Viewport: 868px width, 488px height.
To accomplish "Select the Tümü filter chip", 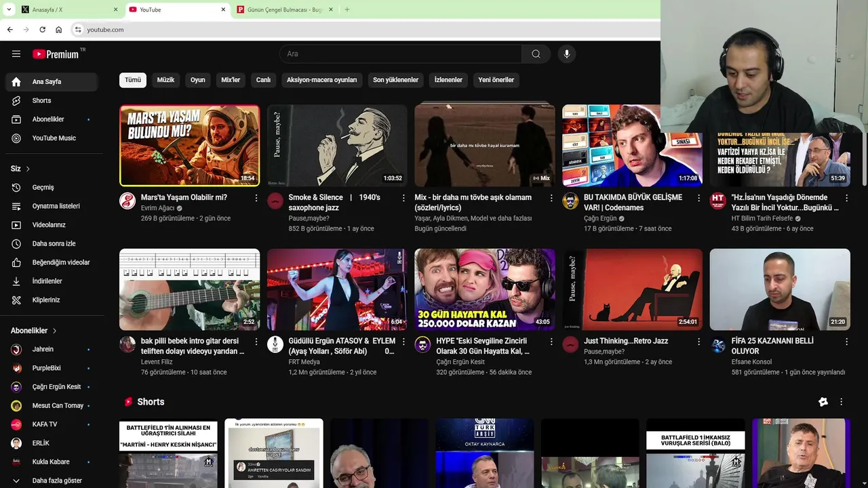I will [133, 80].
